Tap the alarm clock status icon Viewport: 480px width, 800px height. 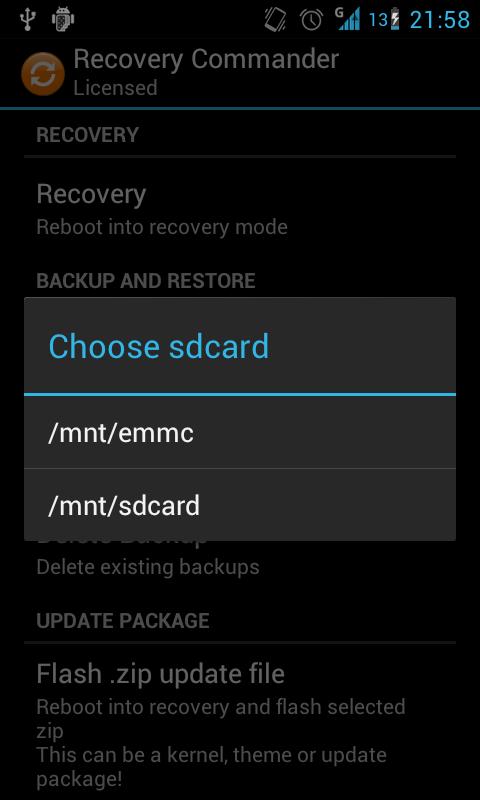point(311,19)
